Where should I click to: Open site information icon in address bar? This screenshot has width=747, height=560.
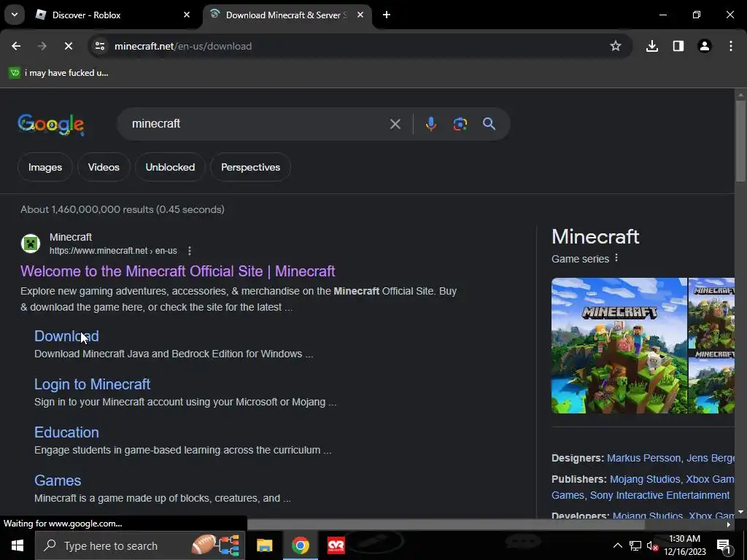click(100, 46)
